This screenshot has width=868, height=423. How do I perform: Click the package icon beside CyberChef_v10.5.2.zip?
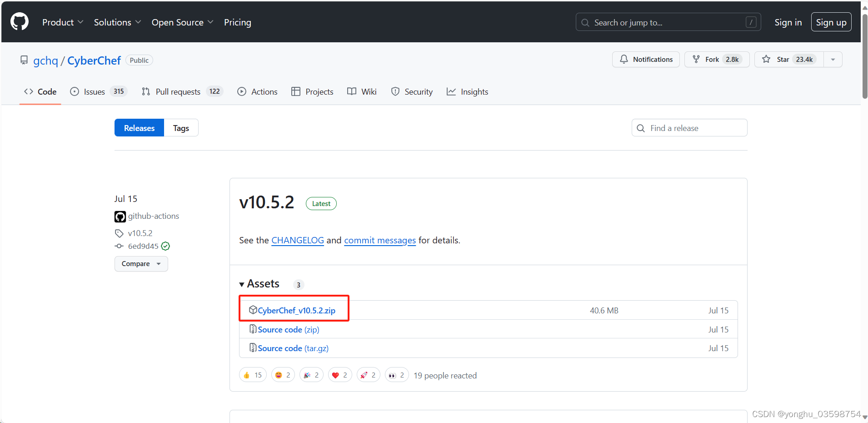pyautogui.click(x=253, y=310)
